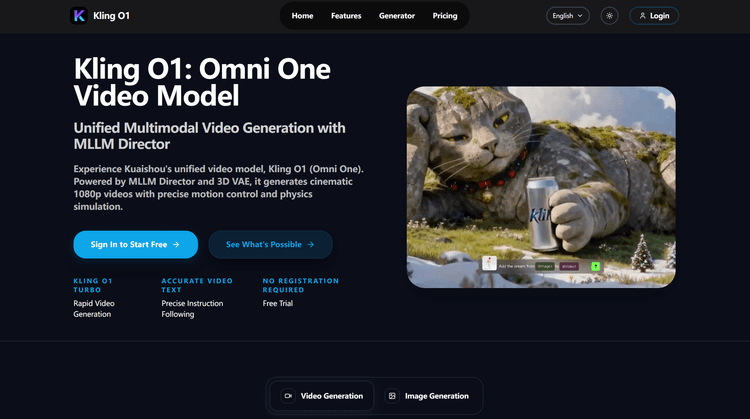Click the Login button
Viewport: 750px width, 419px height.
[x=654, y=16]
